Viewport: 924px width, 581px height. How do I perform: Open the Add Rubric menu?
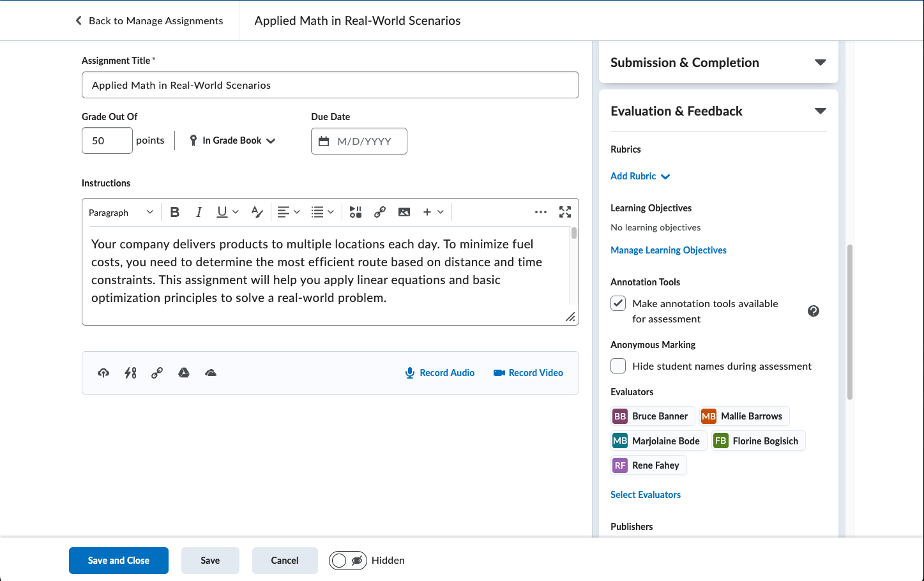coord(640,176)
